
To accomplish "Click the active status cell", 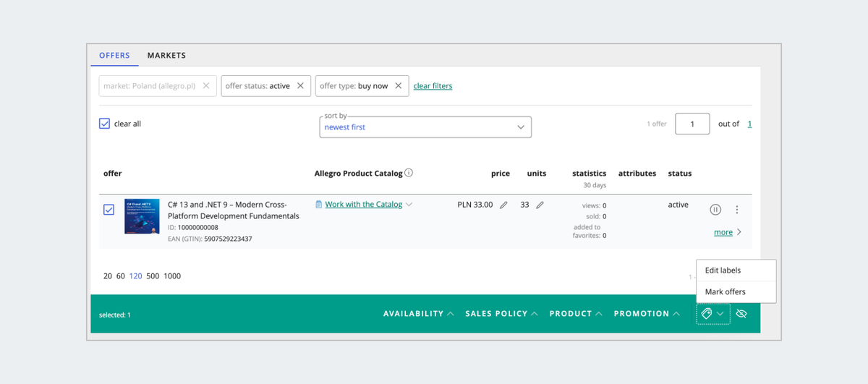I will pos(678,205).
